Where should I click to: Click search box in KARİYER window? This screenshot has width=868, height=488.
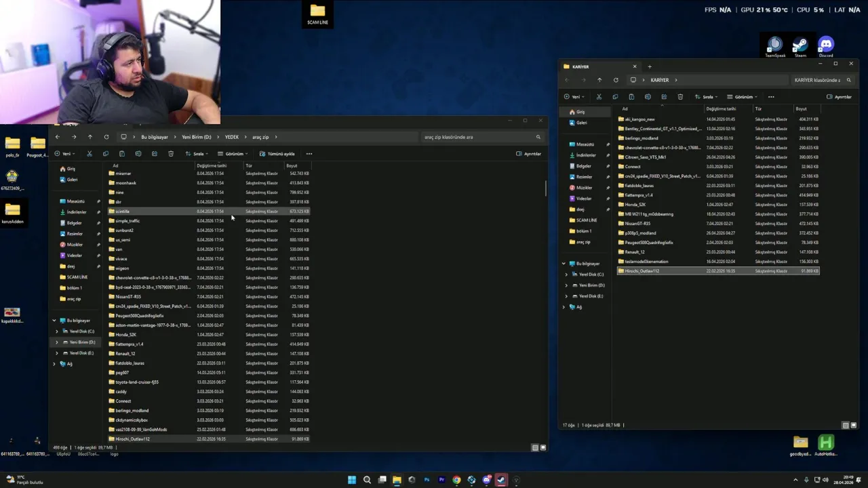822,80
